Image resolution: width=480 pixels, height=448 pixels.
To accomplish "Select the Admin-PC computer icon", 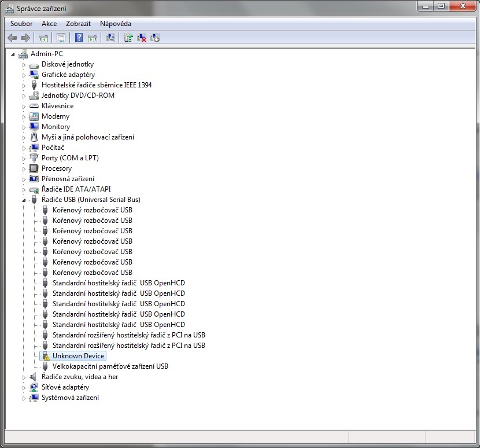I will click(23, 54).
